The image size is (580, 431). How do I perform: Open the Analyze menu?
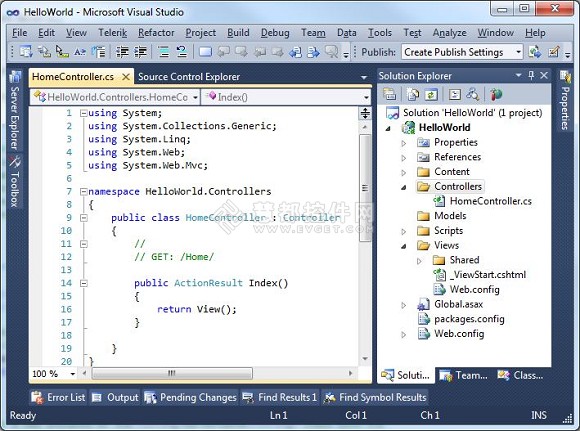click(449, 33)
